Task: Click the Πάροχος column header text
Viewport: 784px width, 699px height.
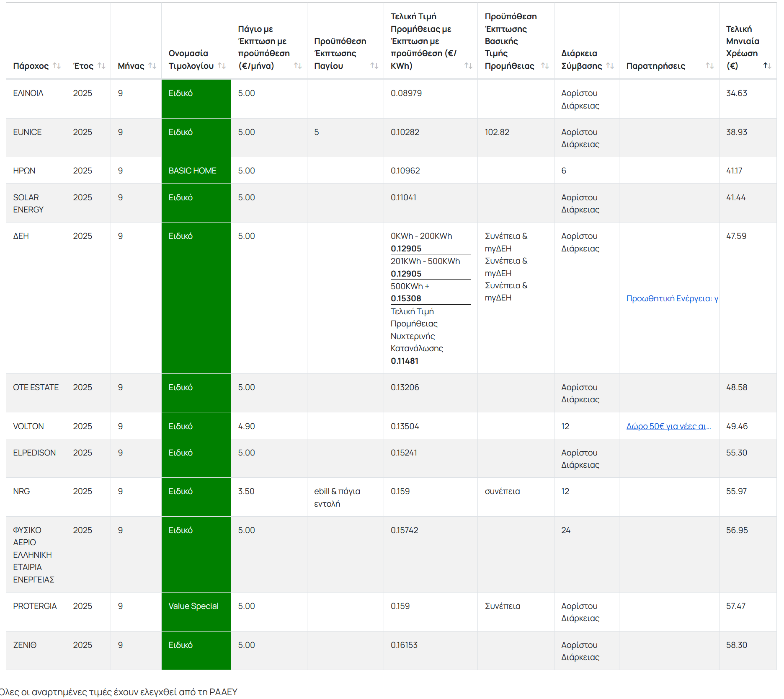Action: pos(31,66)
